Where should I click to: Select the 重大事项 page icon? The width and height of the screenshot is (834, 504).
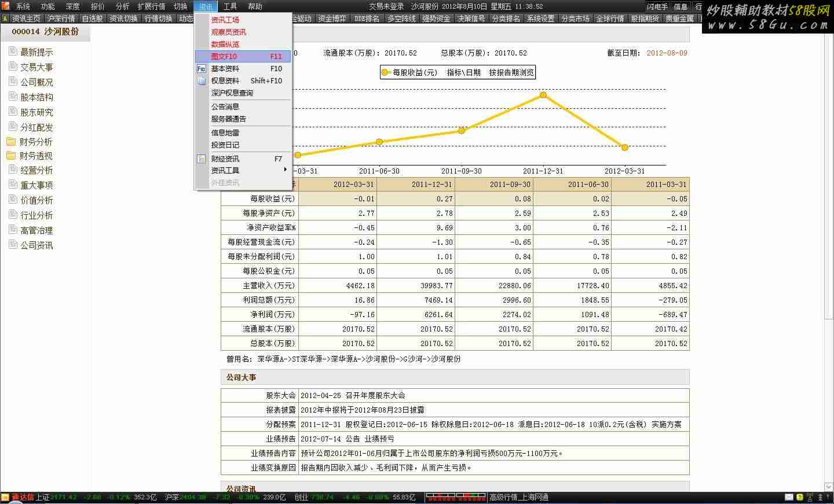pyautogui.click(x=13, y=185)
